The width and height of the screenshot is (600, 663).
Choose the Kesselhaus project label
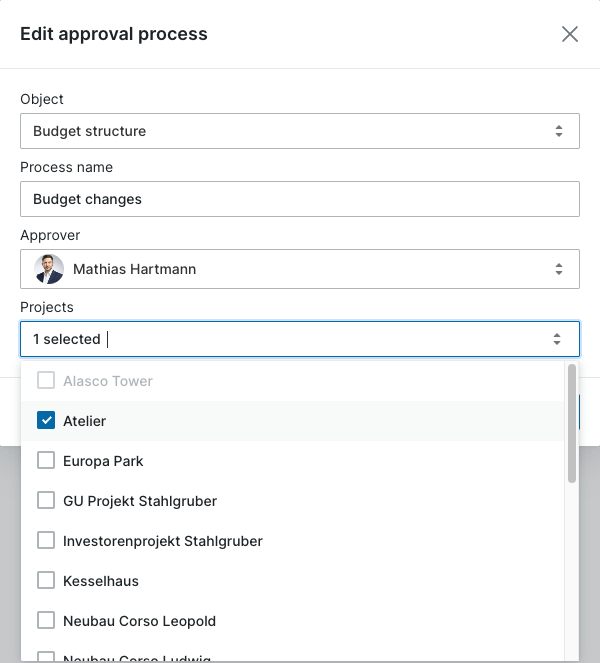(101, 581)
